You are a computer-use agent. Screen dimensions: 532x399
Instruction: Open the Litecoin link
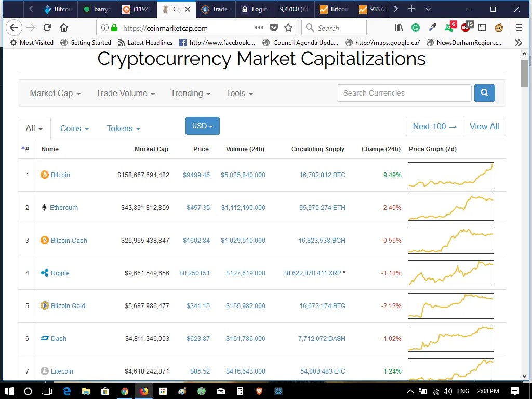pyautogui.click(x=62, y=371)
